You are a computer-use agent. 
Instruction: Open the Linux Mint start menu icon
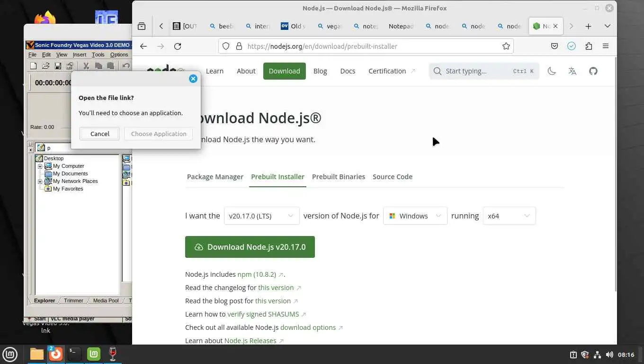(10, 354)
